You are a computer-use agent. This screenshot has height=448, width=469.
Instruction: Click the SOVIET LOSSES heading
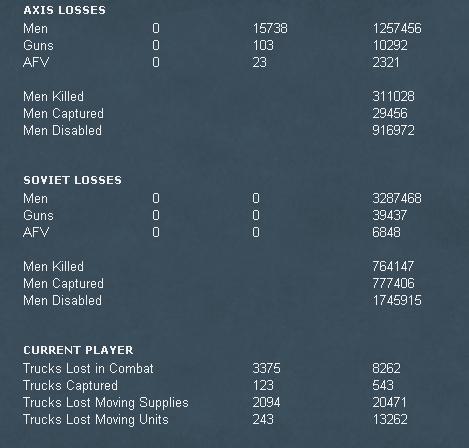(x=72, y=180)
